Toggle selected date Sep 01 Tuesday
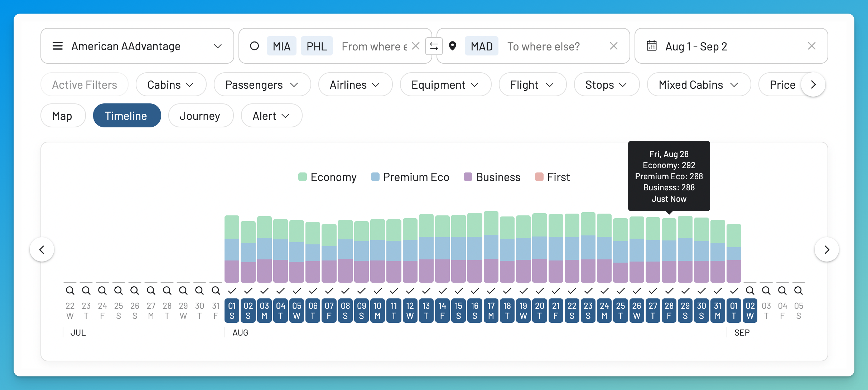The width and height of the screenshot is (868, 390). tap(734, 311)
